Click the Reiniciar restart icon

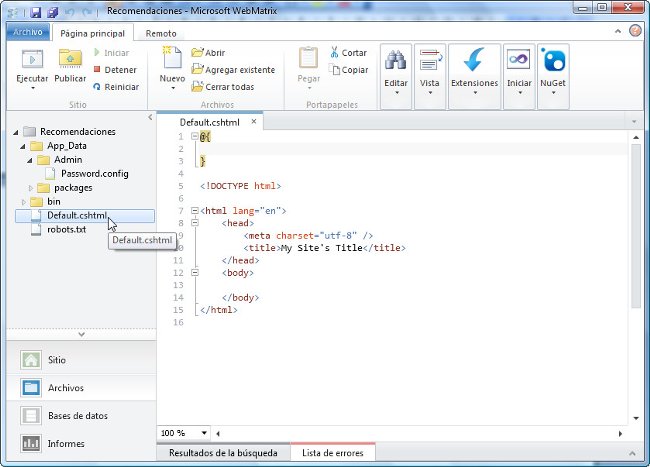pyautogui.click(x=96, y=87)
